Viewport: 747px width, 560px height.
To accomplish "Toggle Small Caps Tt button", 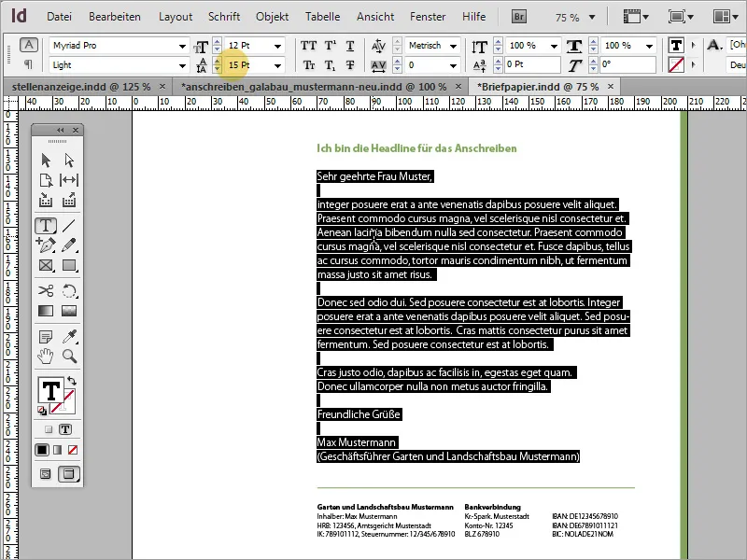I will [x=308, y=65].
